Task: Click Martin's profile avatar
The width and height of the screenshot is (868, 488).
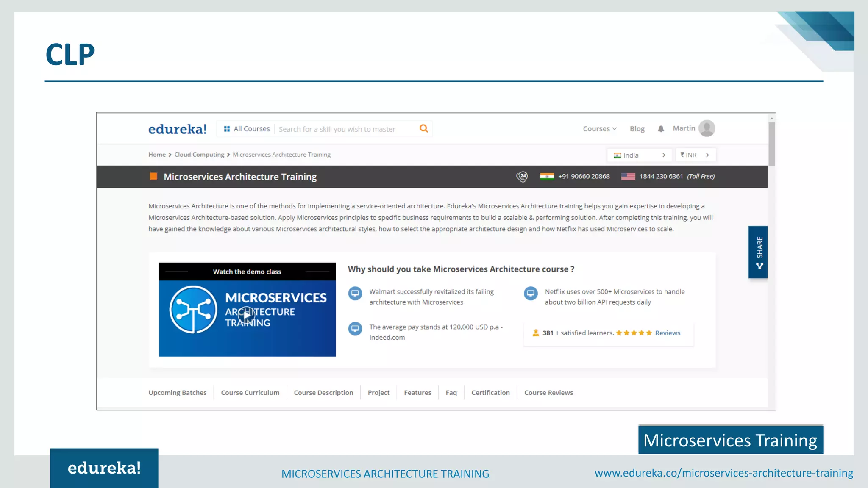Action: tap(707, 128)
